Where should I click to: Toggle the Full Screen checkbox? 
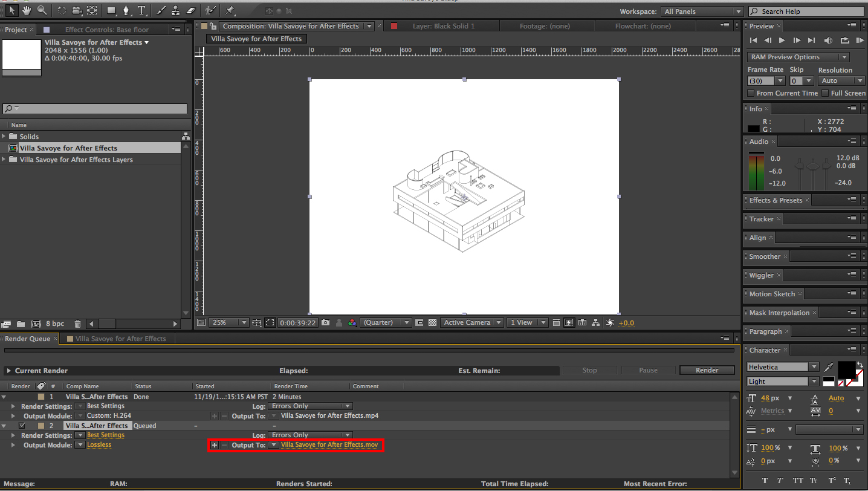(x=825, y=93)
